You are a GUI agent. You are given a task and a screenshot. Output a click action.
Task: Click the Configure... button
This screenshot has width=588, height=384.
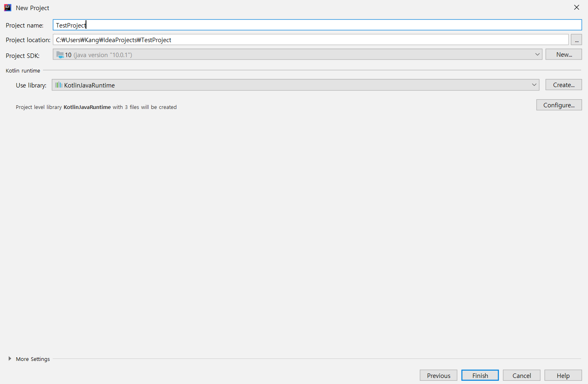pos(559,105)
